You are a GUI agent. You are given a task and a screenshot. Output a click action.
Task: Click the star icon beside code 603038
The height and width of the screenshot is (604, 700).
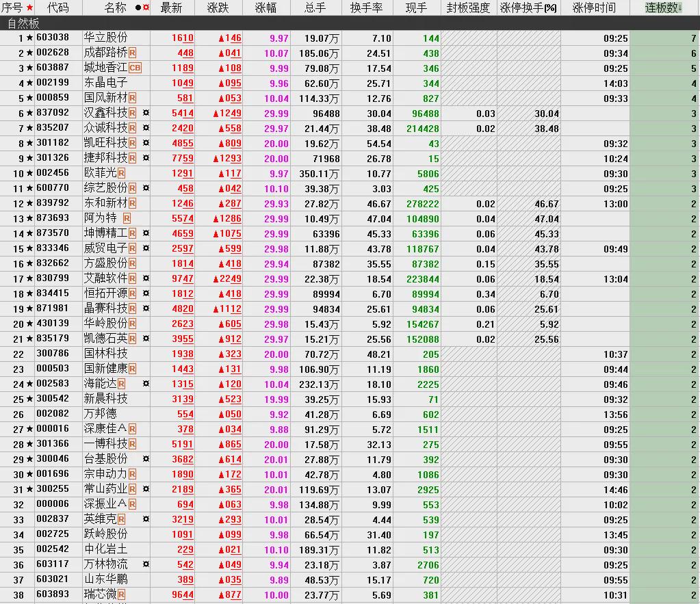(x=29, y=38)
